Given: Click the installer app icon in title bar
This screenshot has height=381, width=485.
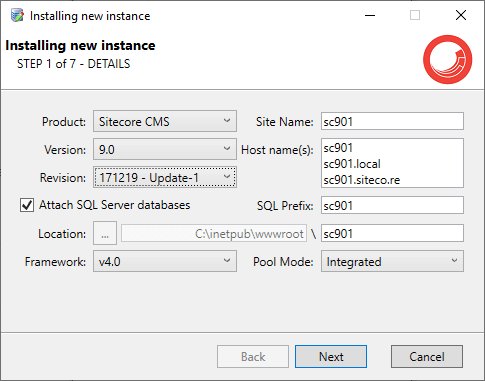Looking at the screenshot, I should [17, 15].
